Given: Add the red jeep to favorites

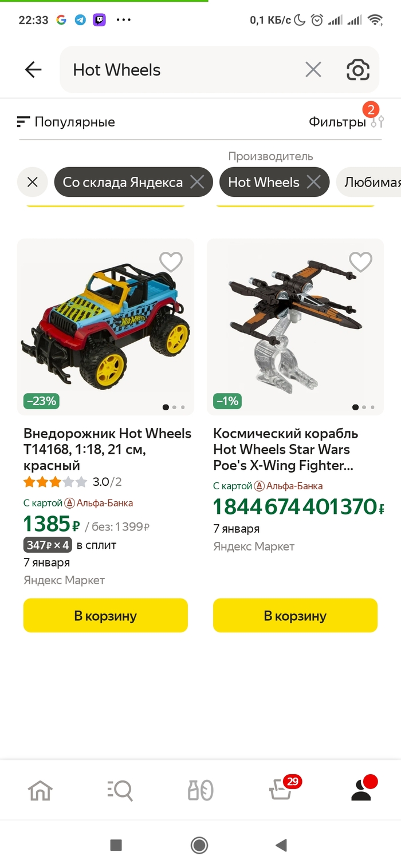Looking at the screenshot, I should (x=171, y=262).
